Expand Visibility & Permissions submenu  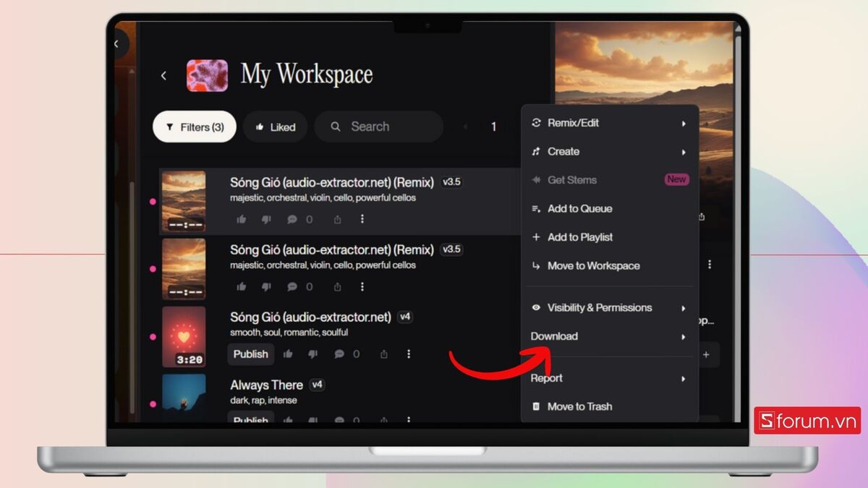tap(609, 308)
